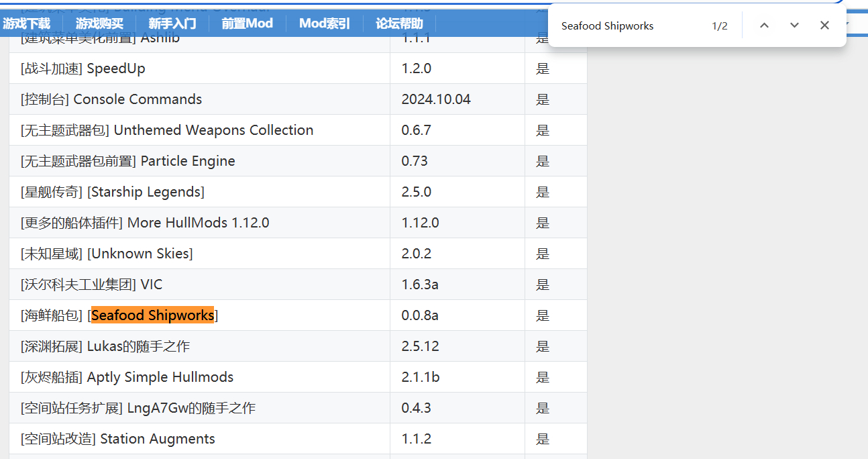
Task: Click version 2024.10.04 cell
Action: tap(436, 99)
